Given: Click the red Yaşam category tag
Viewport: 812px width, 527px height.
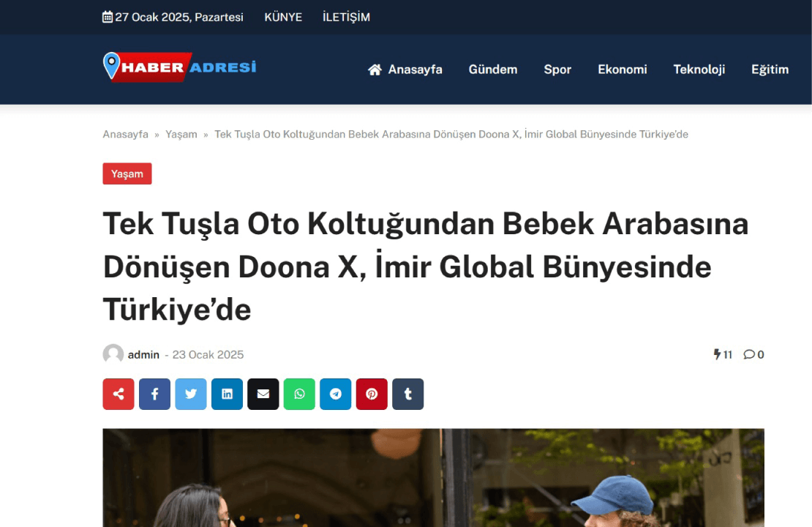Looking at the screenshot, I should pos(127,173).
